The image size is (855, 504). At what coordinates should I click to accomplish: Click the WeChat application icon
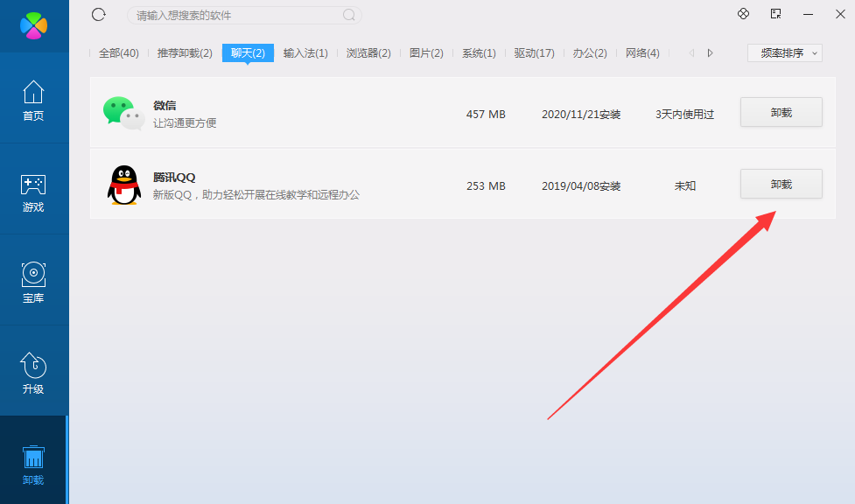click(123, 112)
